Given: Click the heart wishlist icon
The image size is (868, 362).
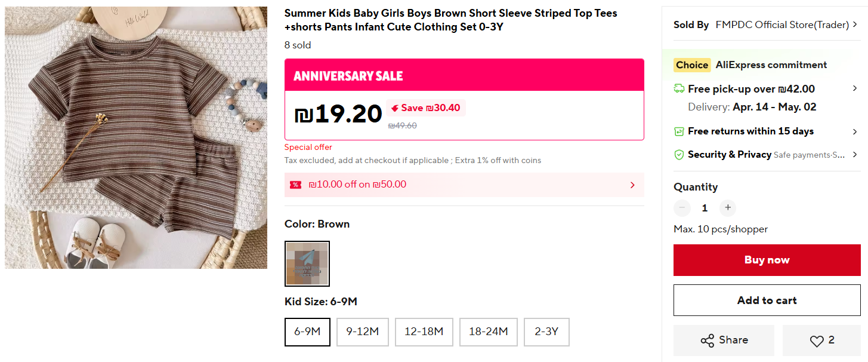Looking at the screenshot, I should pyautogui.click(x=817, y=340).
